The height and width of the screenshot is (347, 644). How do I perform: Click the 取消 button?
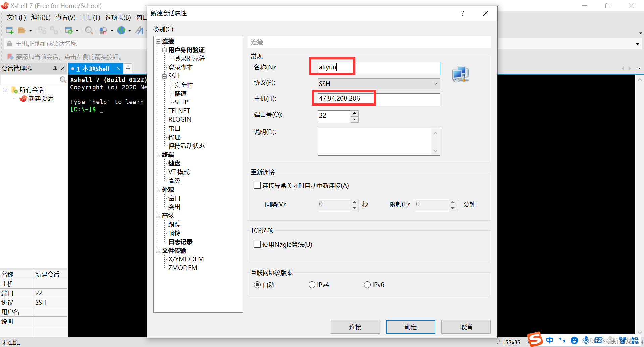click(x=466, y=327)
